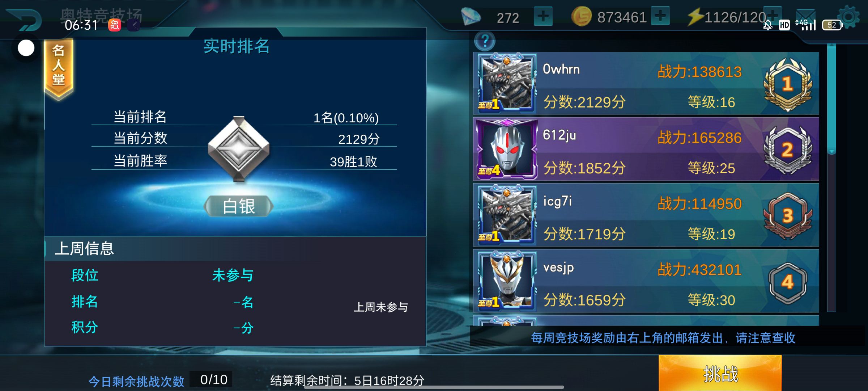Image resolution: width=868 pixels, height=391 pixels.
Task: Open the question mark help icon
Action: point(485,41)
